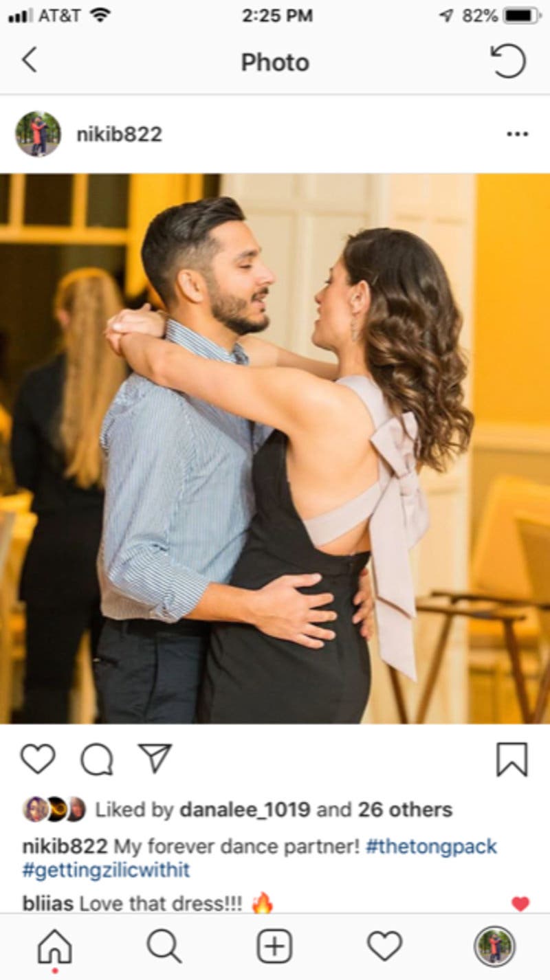The height and width of the screenshot is (980, 550).
Task: Open the three-dot post options menu
Action: [517, 134]
